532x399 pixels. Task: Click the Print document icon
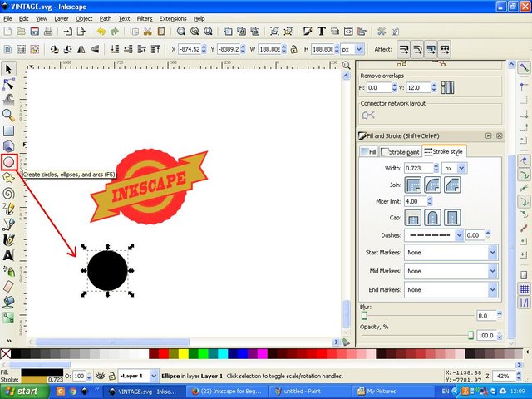pos(48,32)
